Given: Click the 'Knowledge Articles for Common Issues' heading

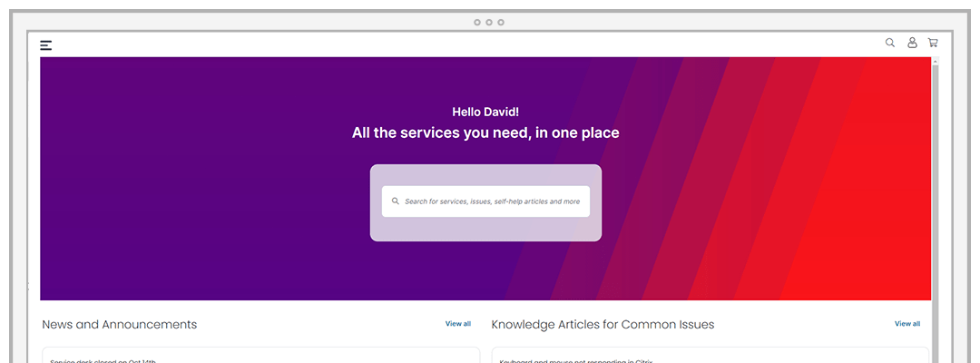Looking at the screenshot, I should point(603,324).
